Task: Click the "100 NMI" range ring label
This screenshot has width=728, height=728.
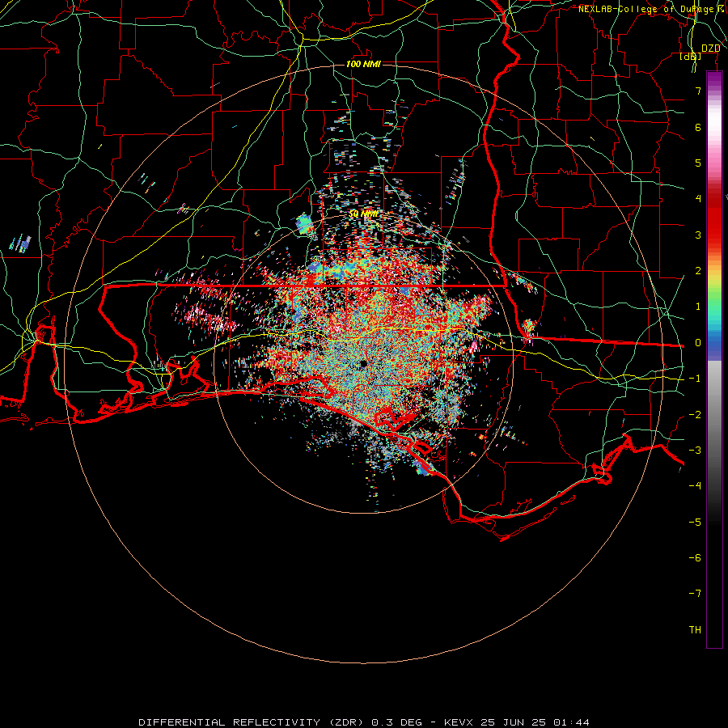Action: pyautogui.click(x=363, y=64)
